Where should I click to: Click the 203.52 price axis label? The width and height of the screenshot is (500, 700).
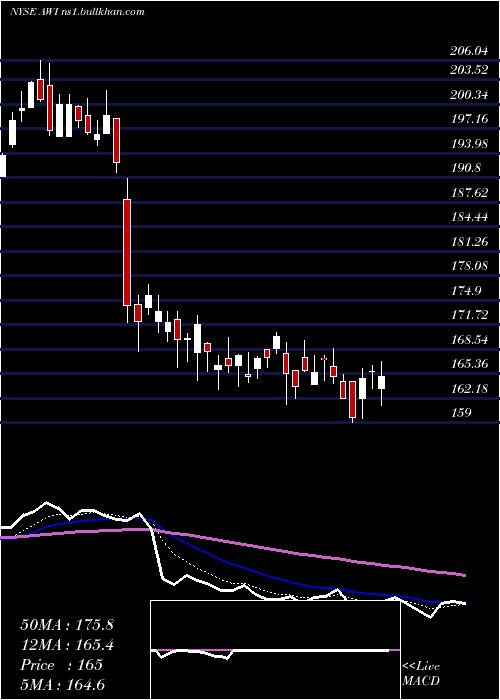[469, 70]
